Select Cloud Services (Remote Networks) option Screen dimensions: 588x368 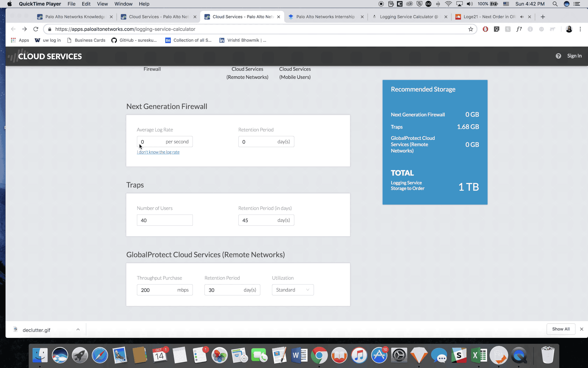point(247,73)
